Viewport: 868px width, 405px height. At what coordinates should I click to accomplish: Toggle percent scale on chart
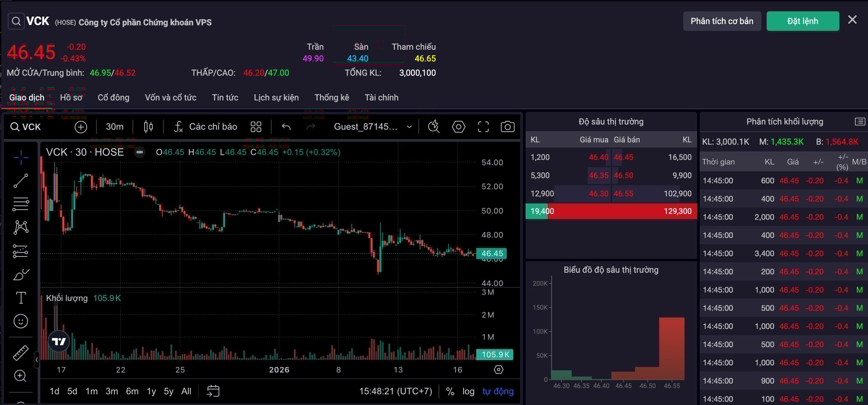(x=450, y=391)
